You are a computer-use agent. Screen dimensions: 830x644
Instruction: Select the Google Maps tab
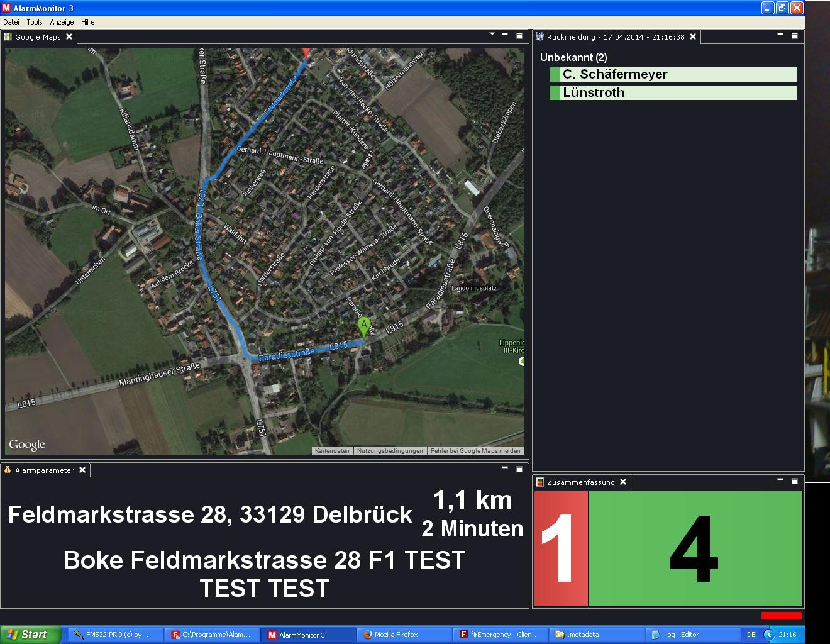click(38, 37)
